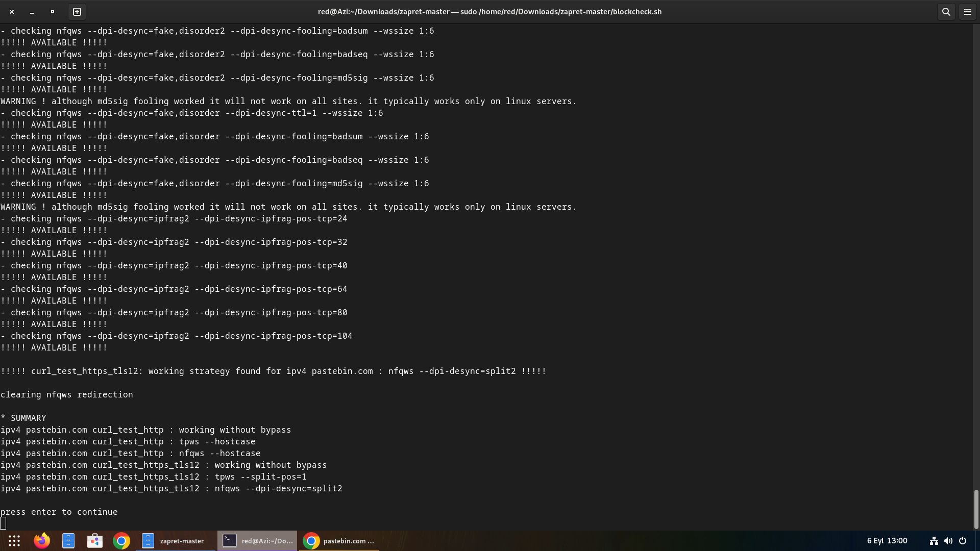Click 'clearing nfqws redirection' line
Screen dimensions: 980x551
point(67,394)
